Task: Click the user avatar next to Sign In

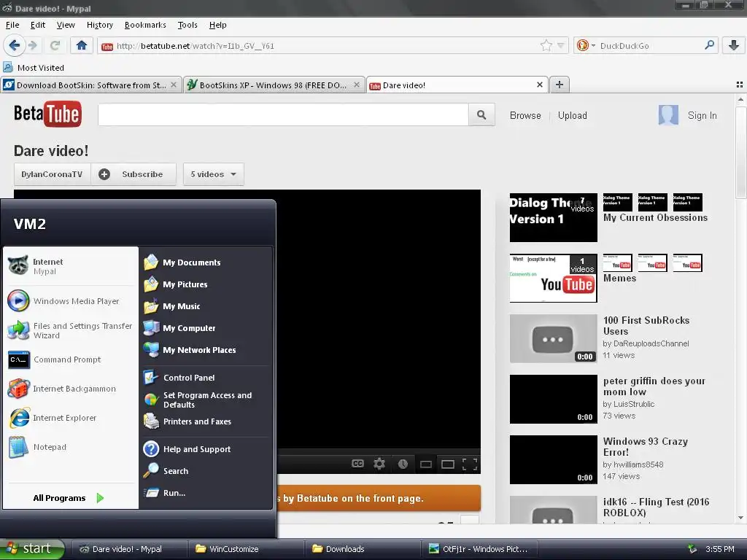Action: [x=668, y=115]
